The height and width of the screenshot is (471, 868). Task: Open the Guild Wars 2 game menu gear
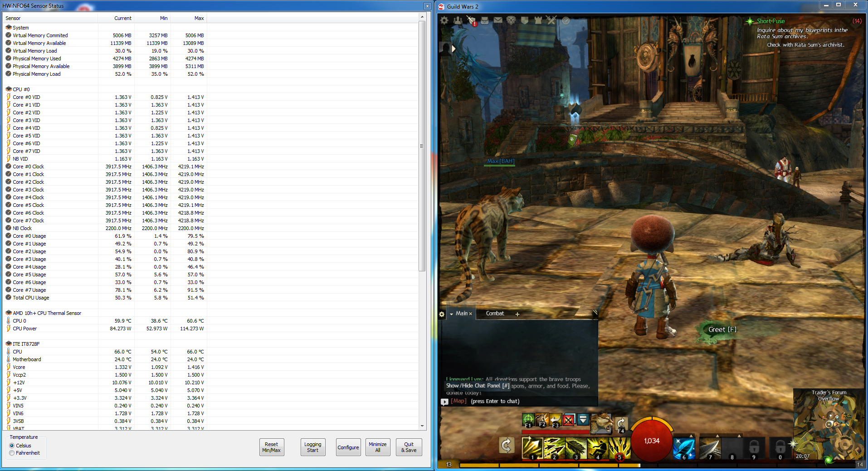coord(444,20)
